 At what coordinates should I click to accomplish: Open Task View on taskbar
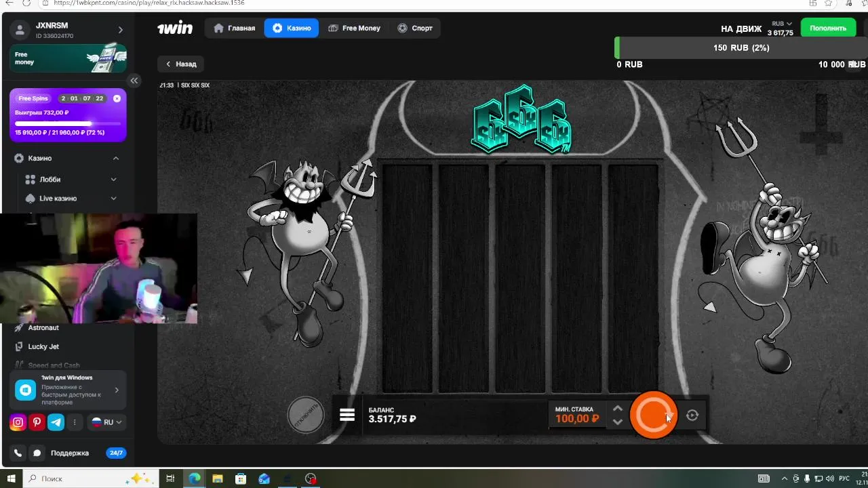coord(170,479)
